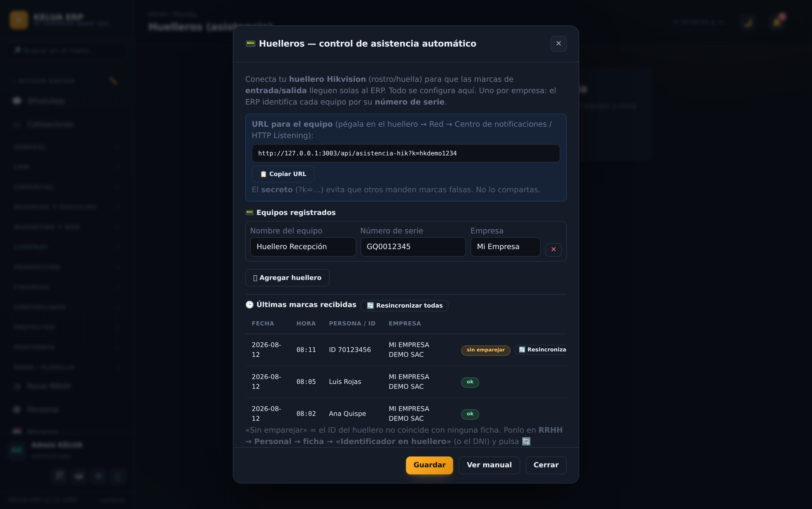This screenshot has width=812, height=509.
Task: Open the Empresa selector showing Mi Empresa
Action: [505, 247]
